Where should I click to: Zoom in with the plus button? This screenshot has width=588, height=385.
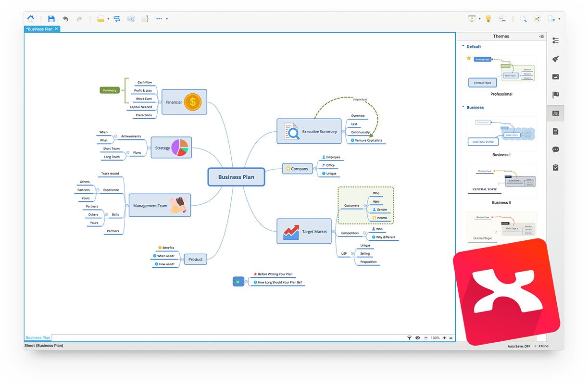tap(444, 338)
